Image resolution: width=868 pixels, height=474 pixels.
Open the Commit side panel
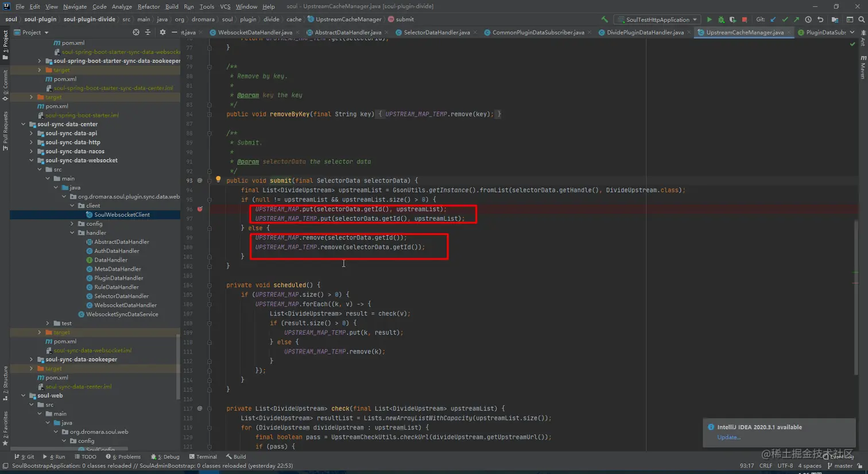point(5,85)
